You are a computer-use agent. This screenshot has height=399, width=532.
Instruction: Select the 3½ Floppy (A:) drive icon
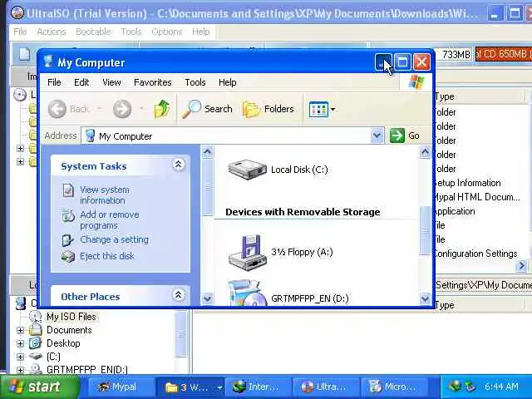[x=247, y=253]
